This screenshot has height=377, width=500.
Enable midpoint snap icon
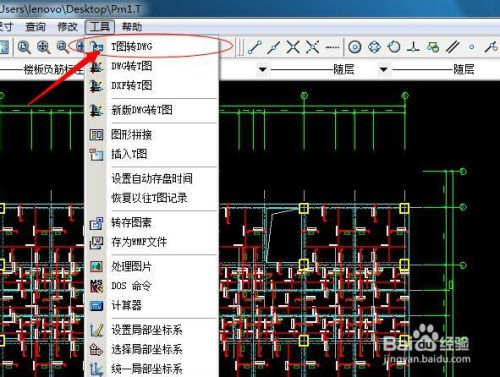point(274,47)
